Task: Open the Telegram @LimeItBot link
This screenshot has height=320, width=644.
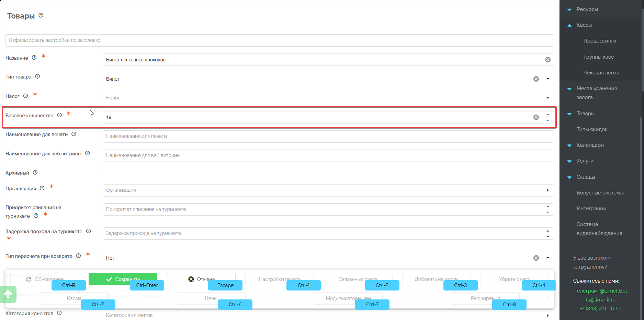Action: (x=600, y=291)
